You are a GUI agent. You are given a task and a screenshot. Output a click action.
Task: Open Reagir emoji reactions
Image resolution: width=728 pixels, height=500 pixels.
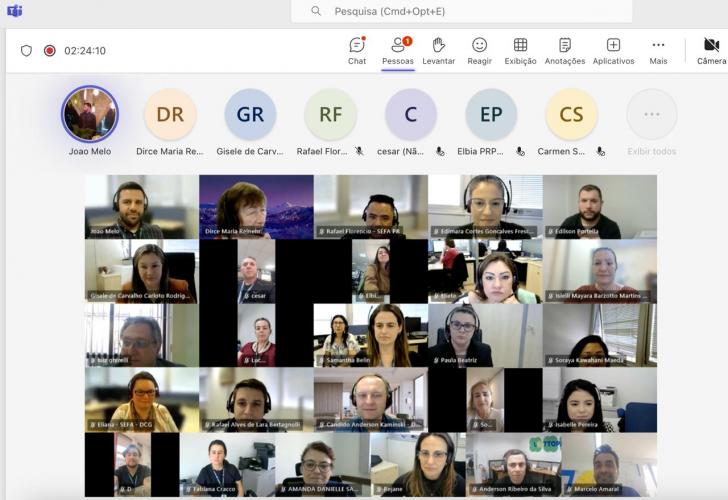[x=479, y=50]
